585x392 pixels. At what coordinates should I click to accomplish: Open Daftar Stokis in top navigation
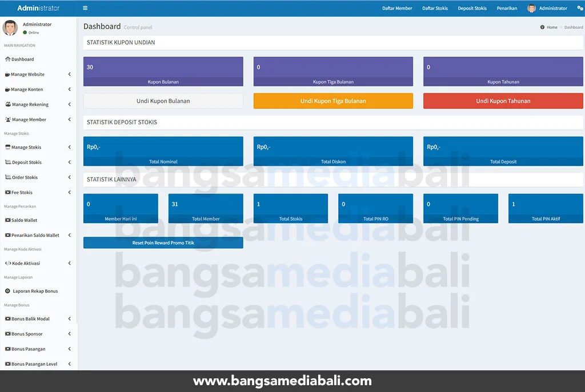click(x=435, y=8)
